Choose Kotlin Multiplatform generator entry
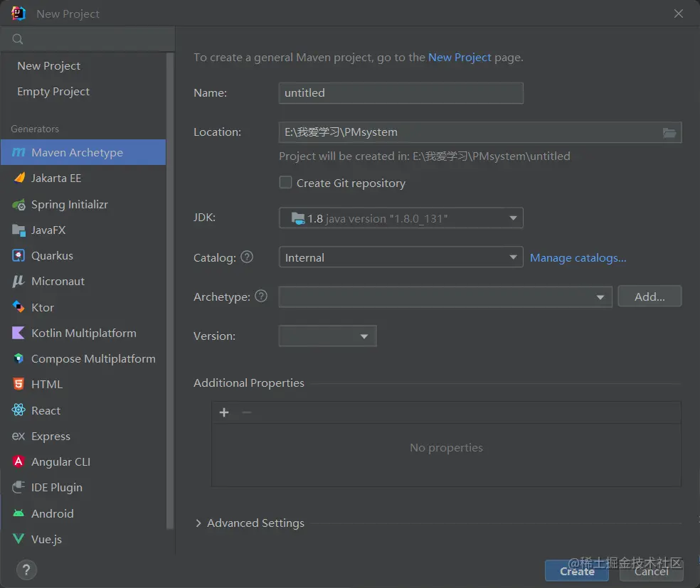 click(83, 333)
